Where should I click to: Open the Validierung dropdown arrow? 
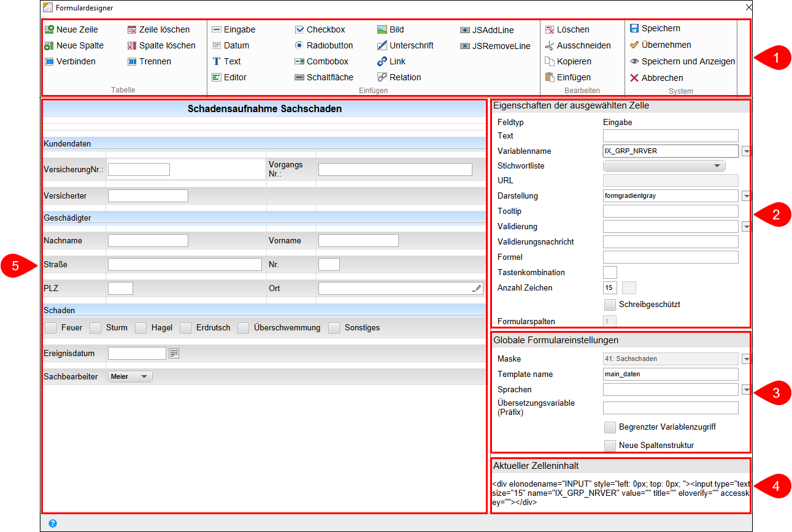click(746, 227)
